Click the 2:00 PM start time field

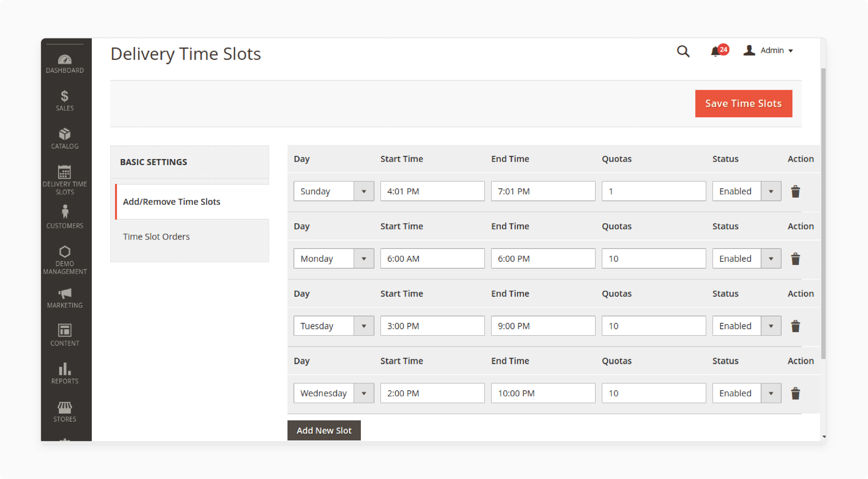(432, 393)
